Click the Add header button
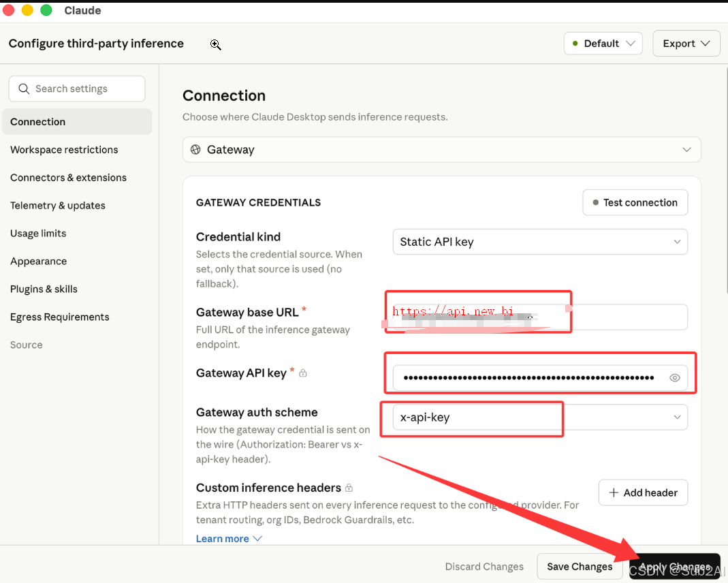This screenshot has height=583, width=728. click(643, 492)
